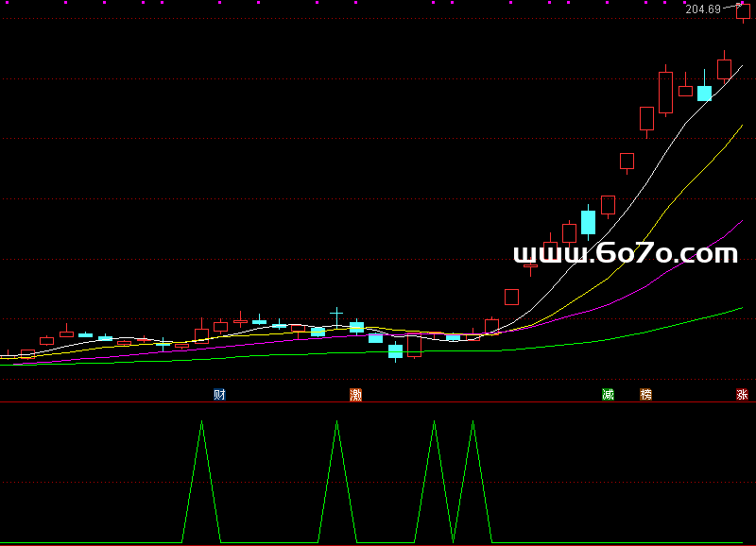Image resolution: width=756 pixels, height=546 pixels.
Task: Open the green 减 holdings reduction marker
Action: tap(608, 394)
